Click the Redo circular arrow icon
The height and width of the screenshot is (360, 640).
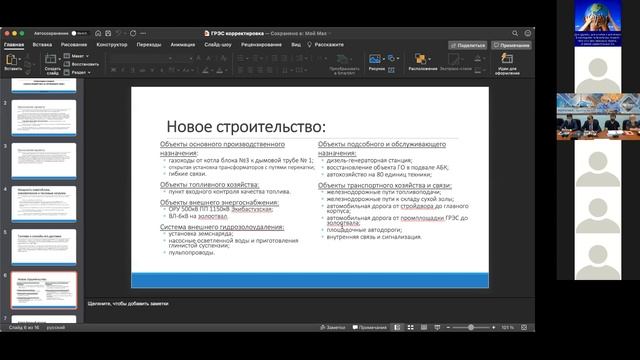133,33
